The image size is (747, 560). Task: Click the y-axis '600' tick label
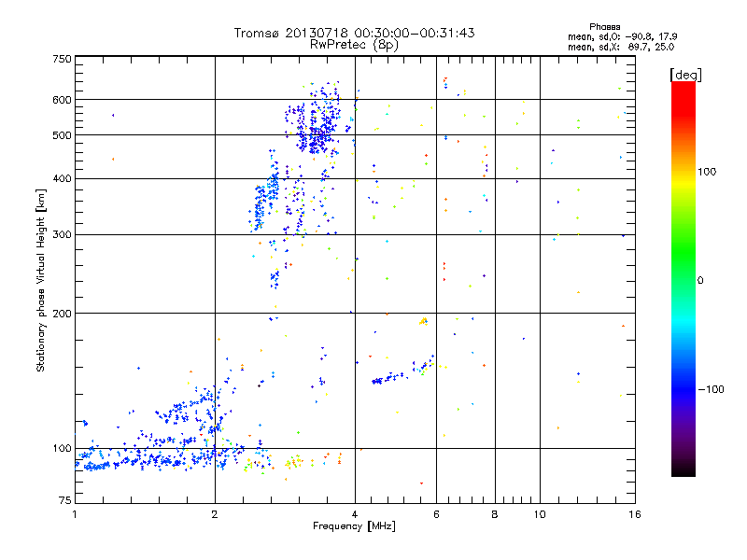(62, 100)
